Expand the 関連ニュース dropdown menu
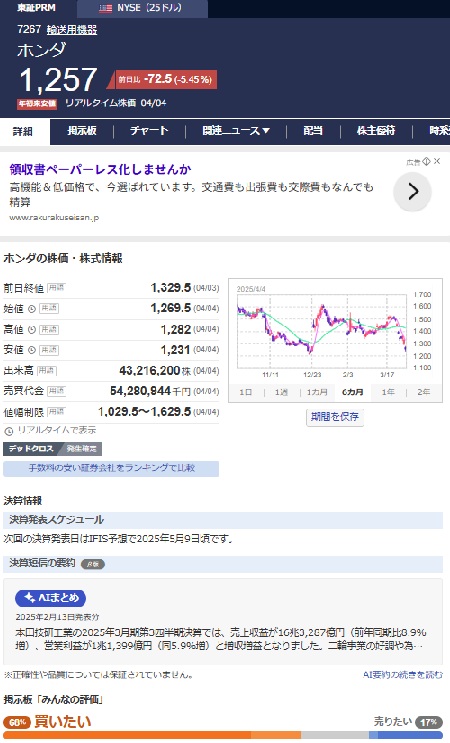 click(236, 131)
